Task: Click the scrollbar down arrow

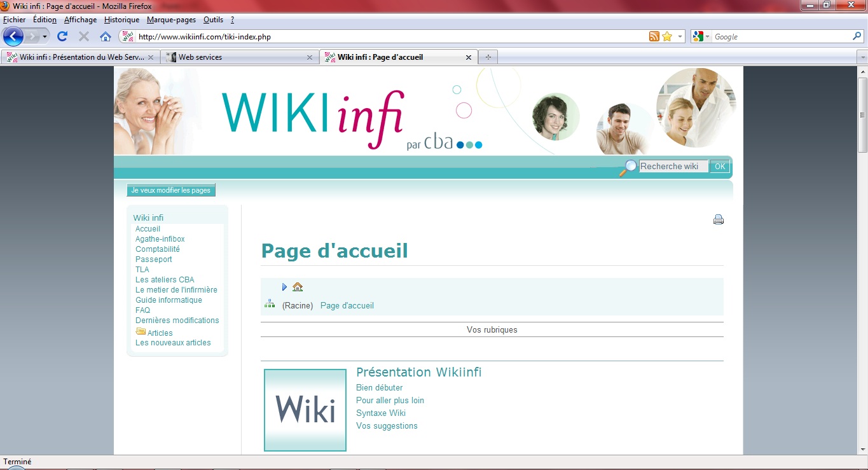Action: point(862,449)
